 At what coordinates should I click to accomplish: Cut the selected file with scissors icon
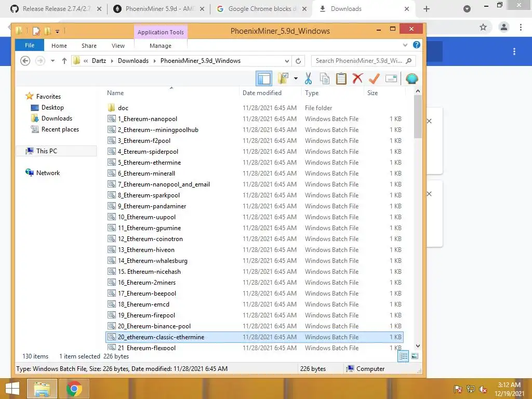(x=308, y=78)
